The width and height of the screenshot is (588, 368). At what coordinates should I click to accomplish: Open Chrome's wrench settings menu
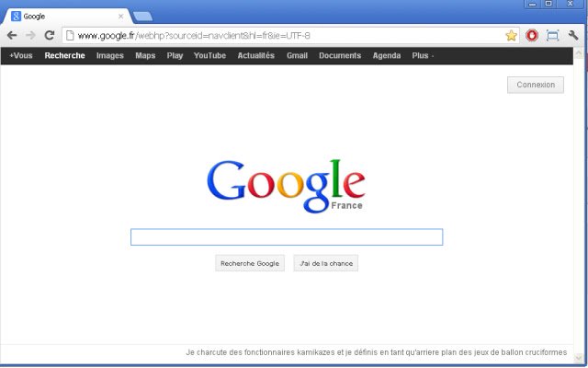[x=573, y=35]
